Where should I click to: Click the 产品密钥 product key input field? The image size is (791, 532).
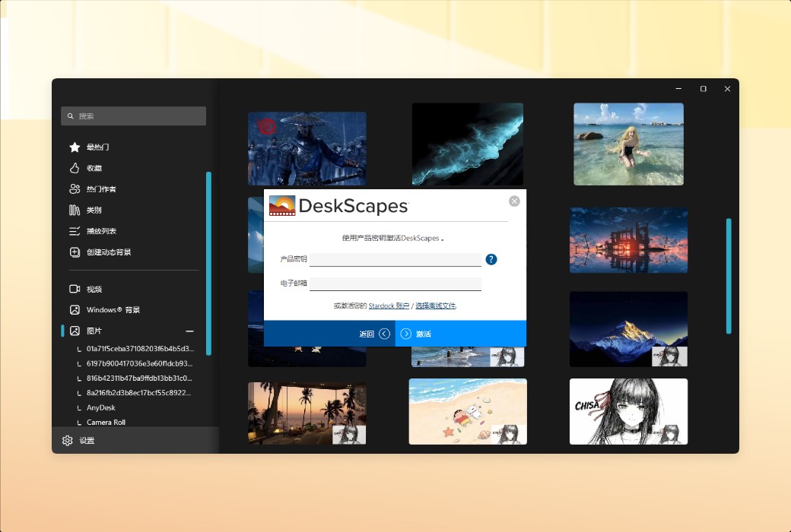(395, 260)
